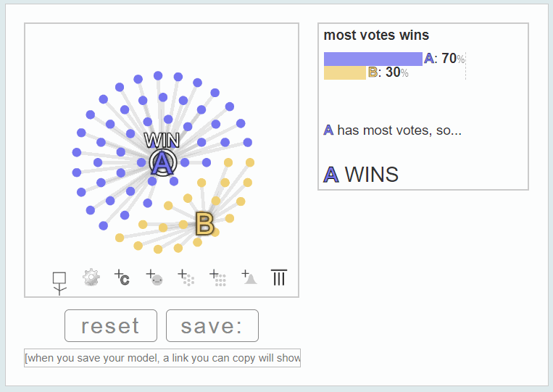Image resolution: width=553 pixels, height=392 pixels.
Task: Click the 'most votes wins' heading
Action: click(x=376, y=35)
